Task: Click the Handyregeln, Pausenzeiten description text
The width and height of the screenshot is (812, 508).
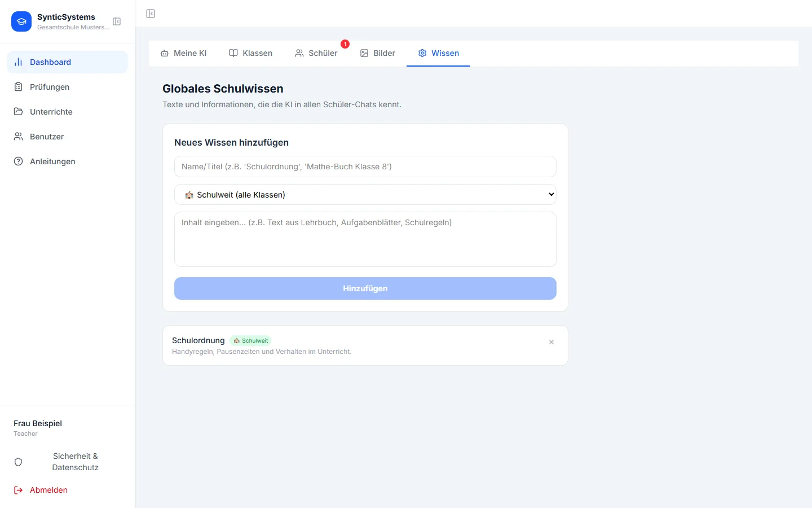Action: pyautogui.click(x=262, y=352)
